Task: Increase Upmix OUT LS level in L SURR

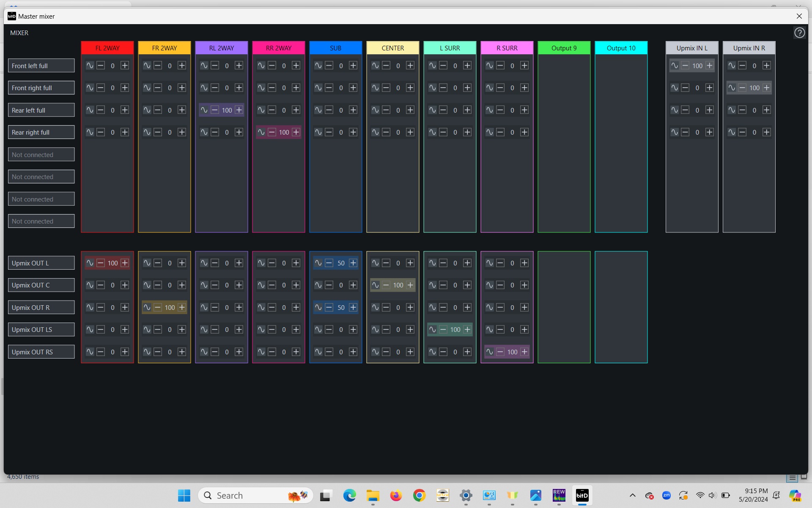Action: click(x=467, y=329)
